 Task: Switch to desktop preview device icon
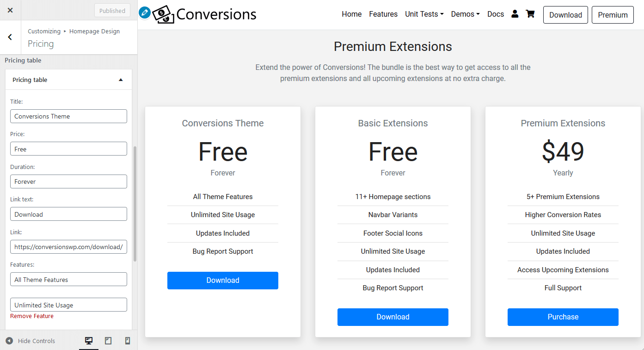(89, 341)
